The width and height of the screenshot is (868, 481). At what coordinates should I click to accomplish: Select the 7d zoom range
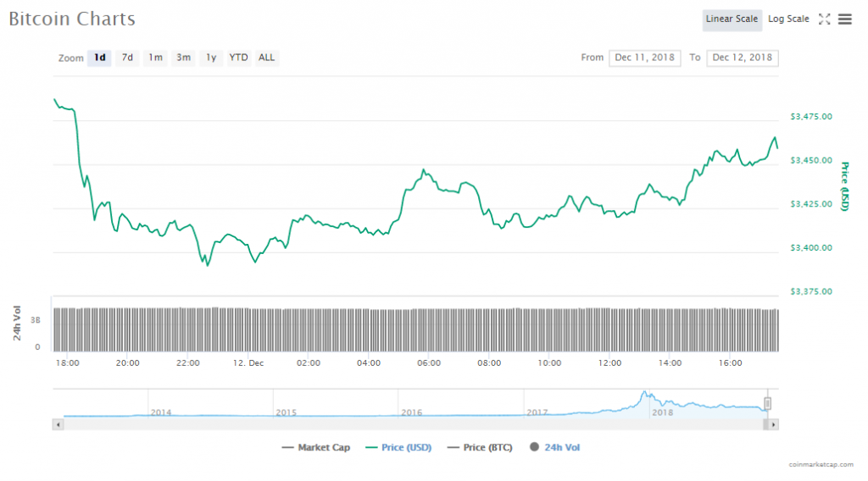[127, 58]
